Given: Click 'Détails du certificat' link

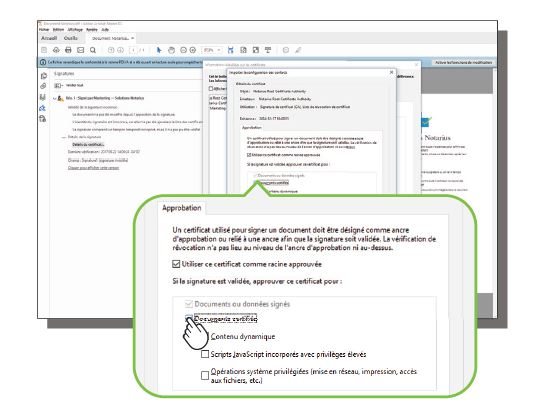Looking at the screenshot, I should 88,144.
